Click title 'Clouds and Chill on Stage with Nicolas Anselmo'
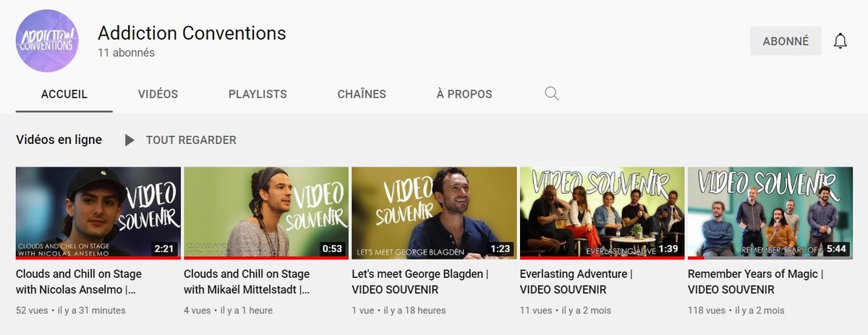The image size is (868, 335). [79, 282]
